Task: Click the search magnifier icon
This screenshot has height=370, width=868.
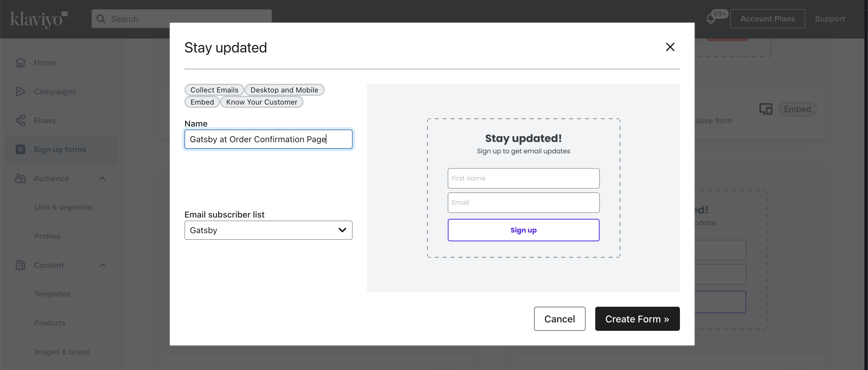Action: pos(101,19)
